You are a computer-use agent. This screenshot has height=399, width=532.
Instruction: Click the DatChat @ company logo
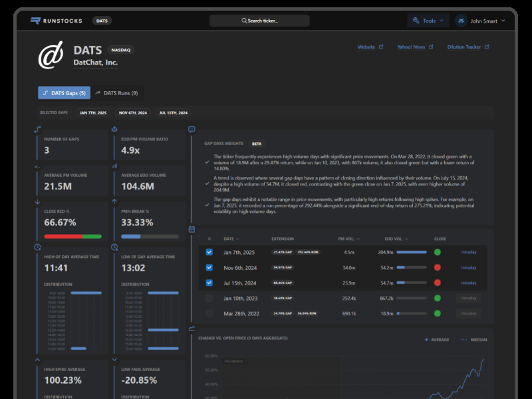click(51, 55)
